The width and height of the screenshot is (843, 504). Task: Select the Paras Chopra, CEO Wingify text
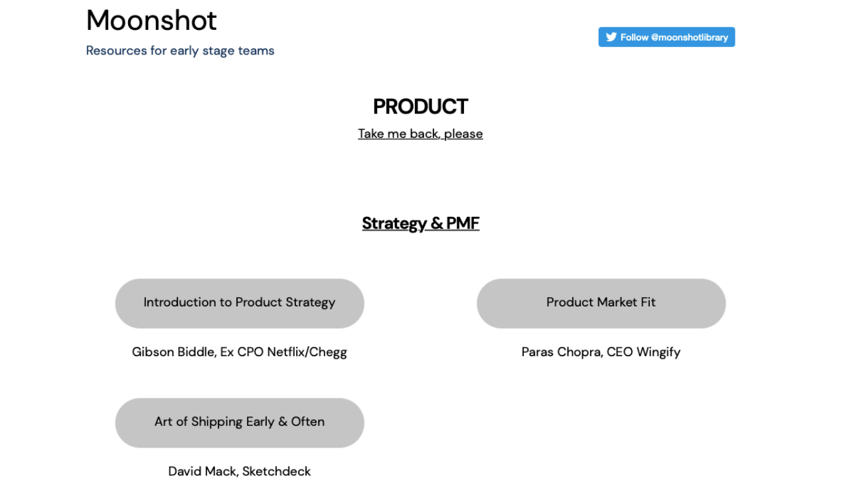coord(601,351)
